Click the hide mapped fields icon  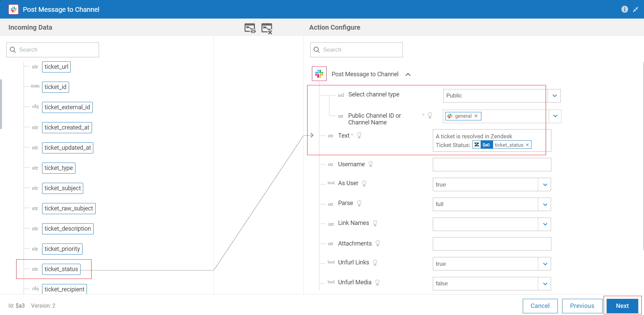pos(250,28)
